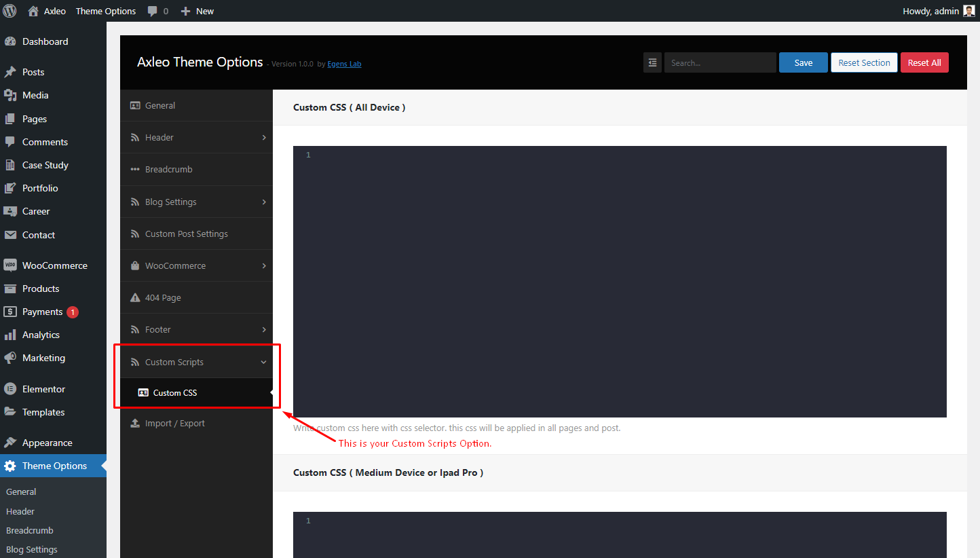The image size is (980, 558).
Task: Click the Import / Export upload icon
Action: tap(134, 423)
